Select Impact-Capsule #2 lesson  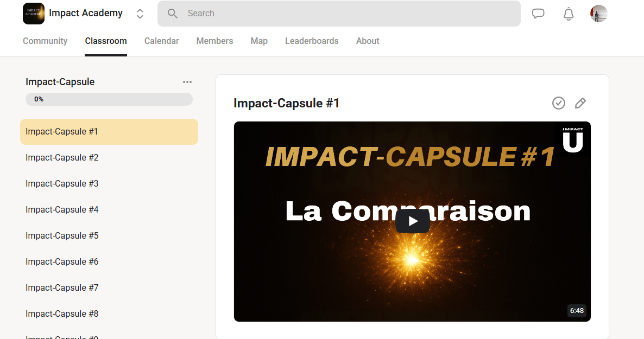tap(62, 158)
